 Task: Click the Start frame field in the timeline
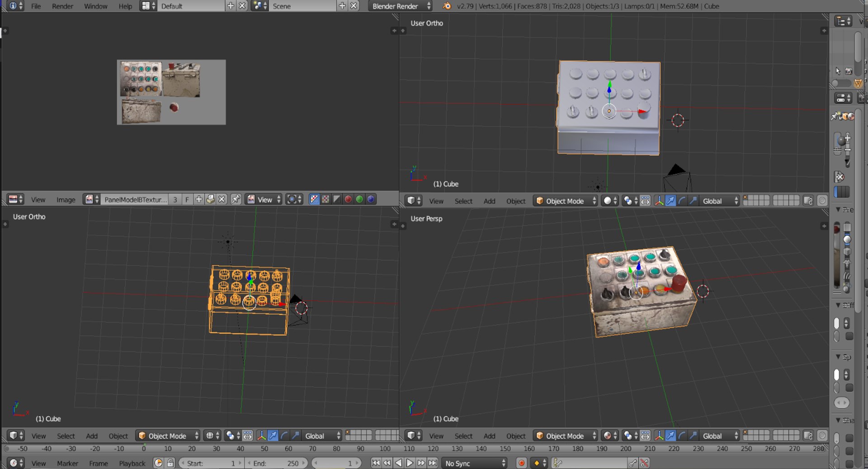pyautogui.click(x=212, y=463)
